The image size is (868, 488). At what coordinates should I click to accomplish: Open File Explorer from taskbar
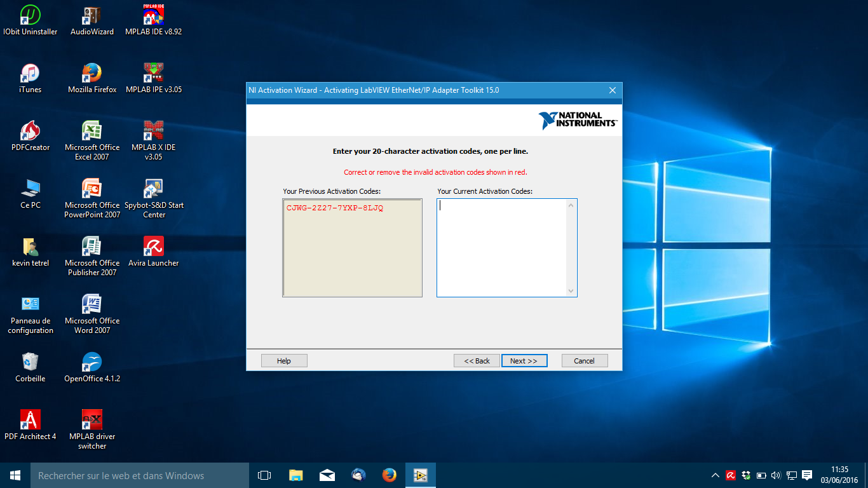click(x=295, y=475)
